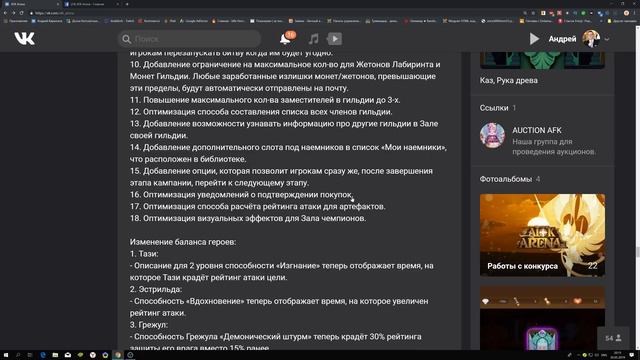
Task: Expand the profile menu chevron
Action: coord(607,39)
